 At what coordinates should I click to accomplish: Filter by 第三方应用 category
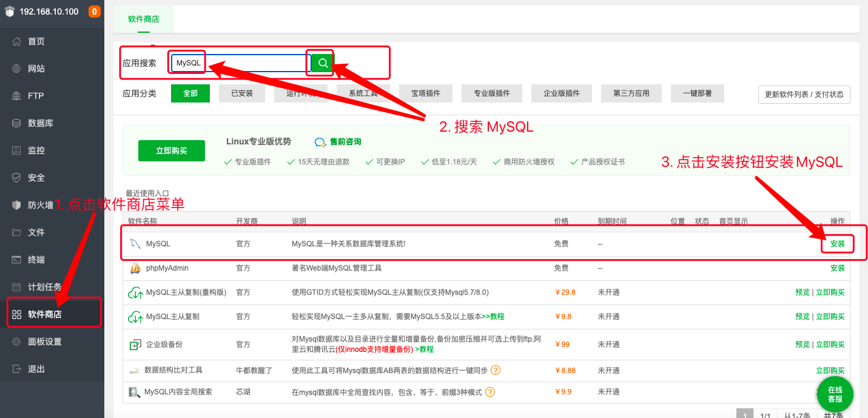point(631,93)
